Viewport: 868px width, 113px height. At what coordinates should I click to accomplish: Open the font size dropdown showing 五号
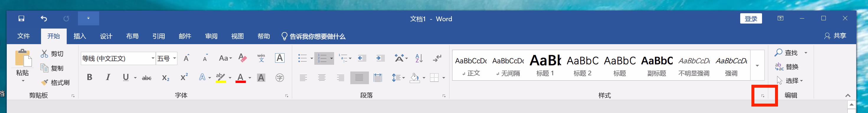[x=167, y=59]
